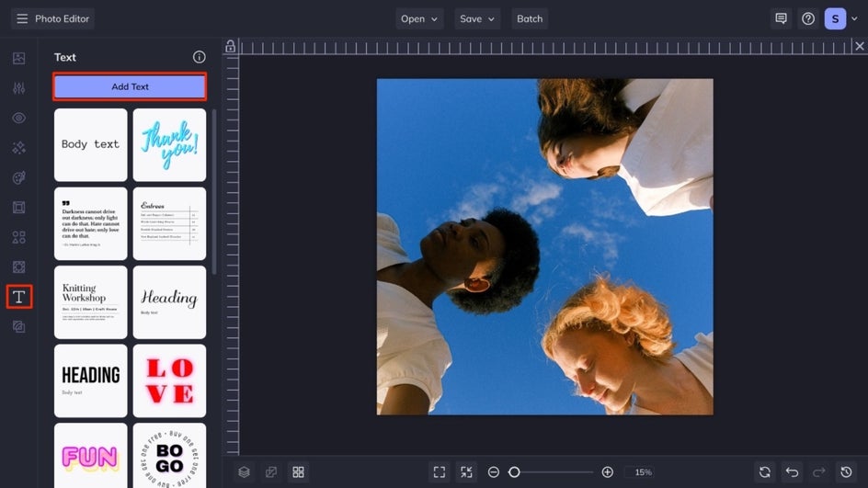Click the S account avatar
Image resolution: width=868 pixels, height=488 pixels.
pyautogui.click(x=835, y=18)
